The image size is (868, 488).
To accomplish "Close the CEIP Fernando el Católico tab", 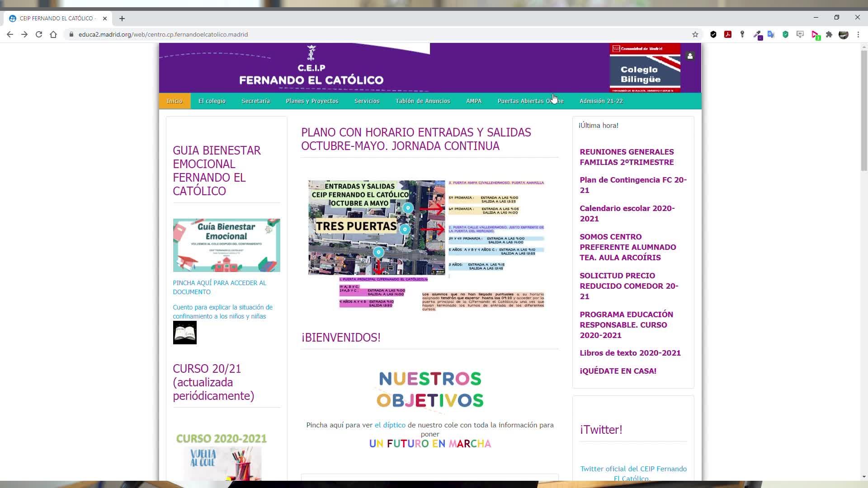I will click(x=105, y=19).
